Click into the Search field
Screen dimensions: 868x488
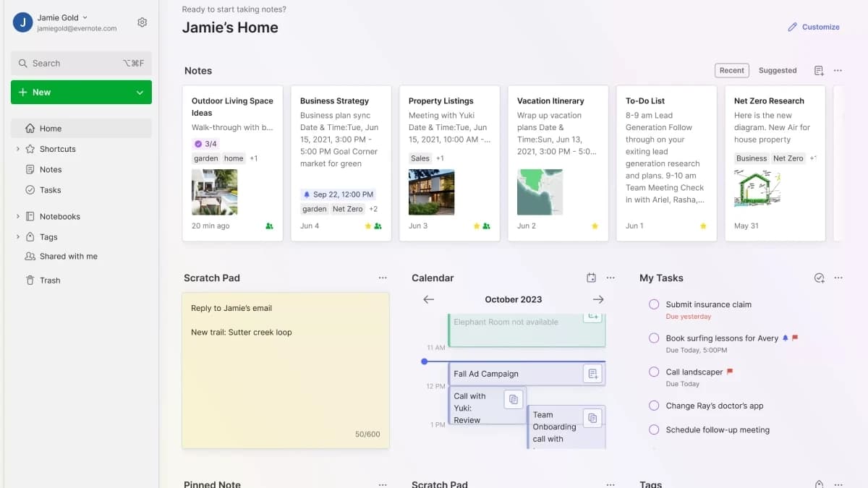pos(81,64)
